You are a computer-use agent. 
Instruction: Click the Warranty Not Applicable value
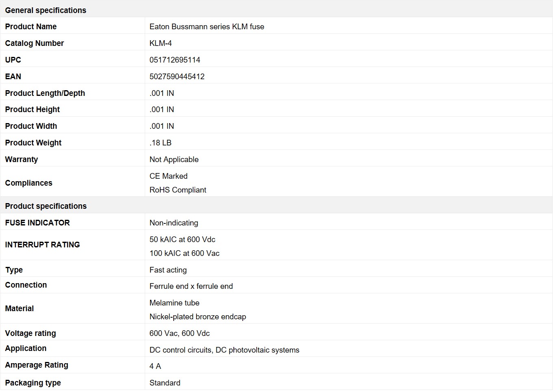174,159
